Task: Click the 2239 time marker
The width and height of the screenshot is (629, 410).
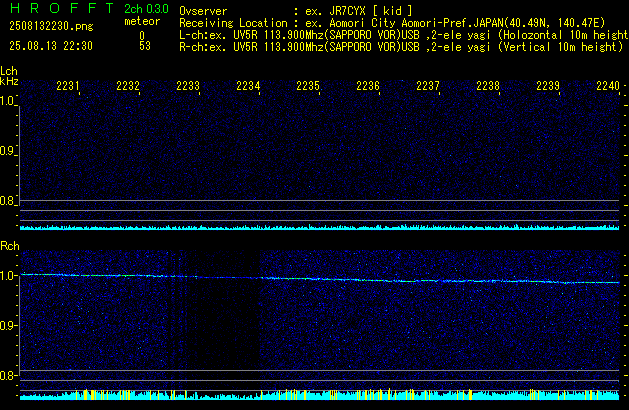Action: pos(548,86)
